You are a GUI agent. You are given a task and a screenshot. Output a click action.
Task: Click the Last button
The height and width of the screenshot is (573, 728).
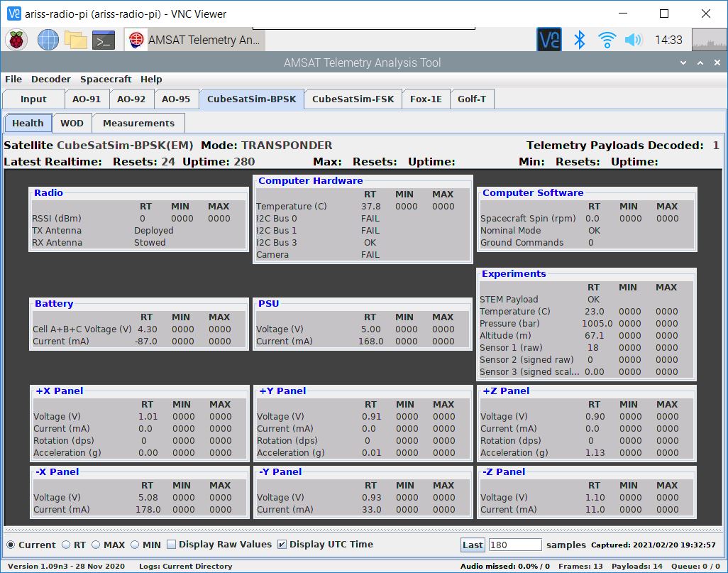point(473,545)
